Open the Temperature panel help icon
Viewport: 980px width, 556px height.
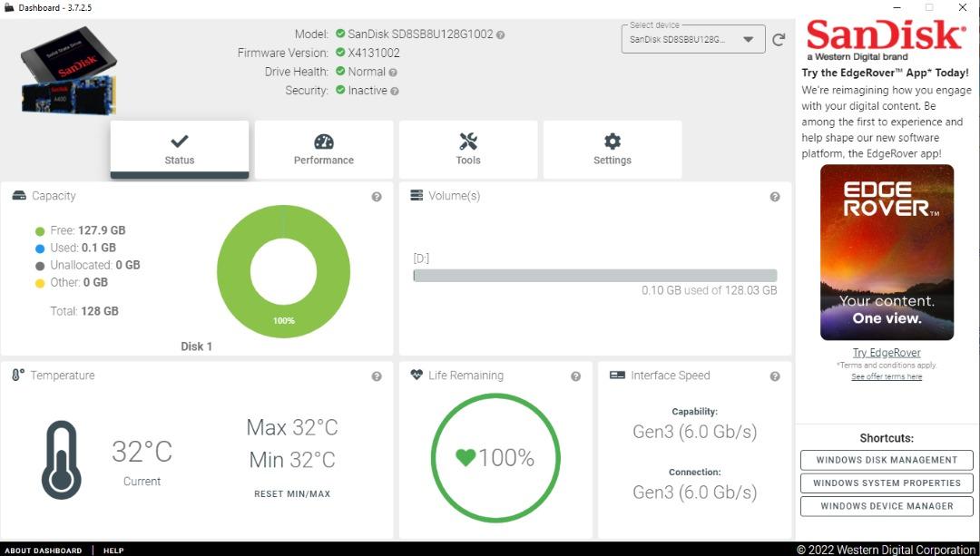(x=377, y=376)
